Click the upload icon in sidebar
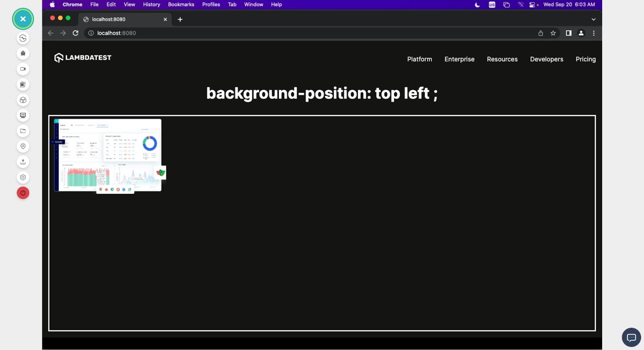This screenshot has width=644, height=350. click(x=23, y=162)
